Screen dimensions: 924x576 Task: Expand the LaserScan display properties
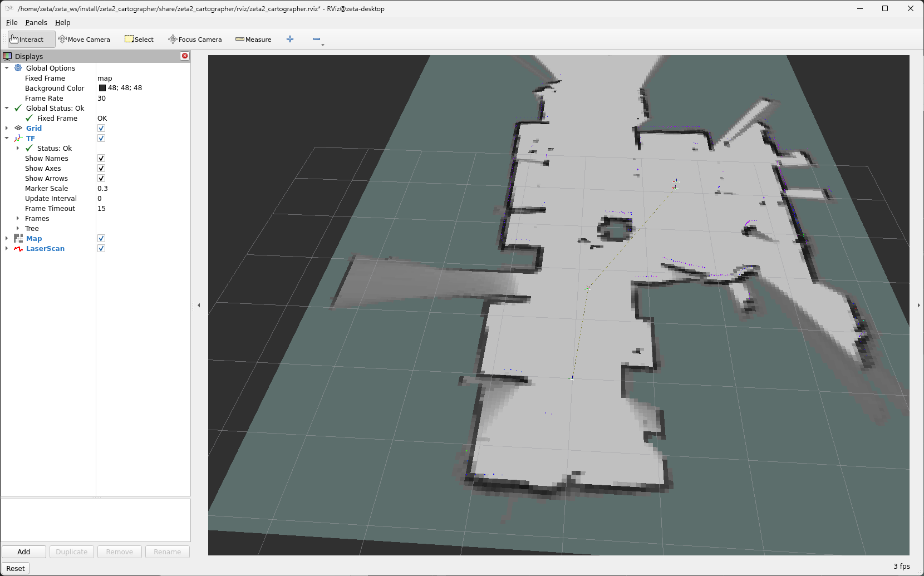(x=7, y=248)
